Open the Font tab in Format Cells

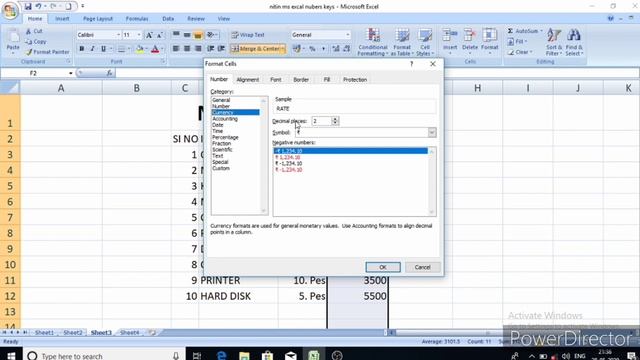(276, 80)
